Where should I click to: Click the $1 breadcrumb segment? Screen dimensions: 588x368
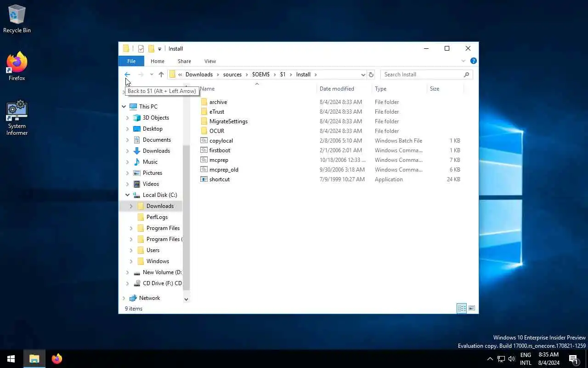pyautogui.click(x=283, y=75)
